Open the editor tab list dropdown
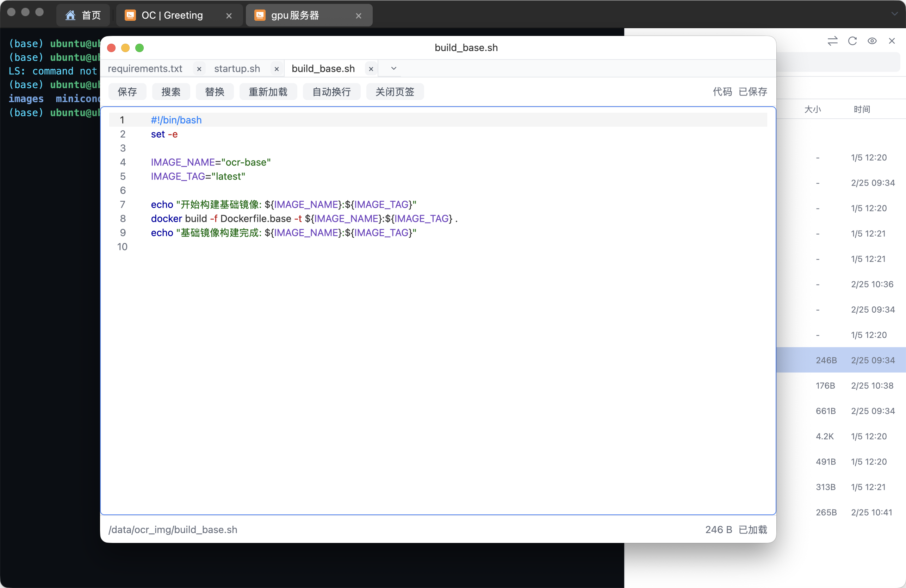The height and width of the screenshot is (588, 906). pos(393,69)
